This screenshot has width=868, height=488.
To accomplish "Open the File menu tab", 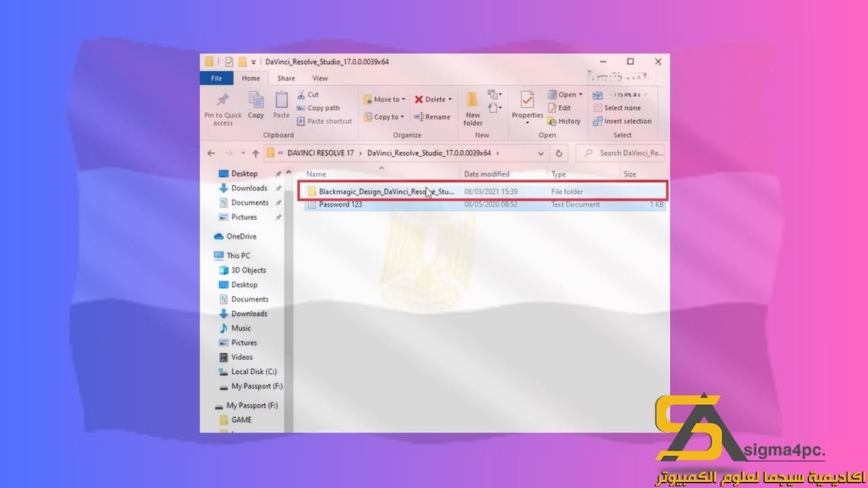I will point(216,79).
